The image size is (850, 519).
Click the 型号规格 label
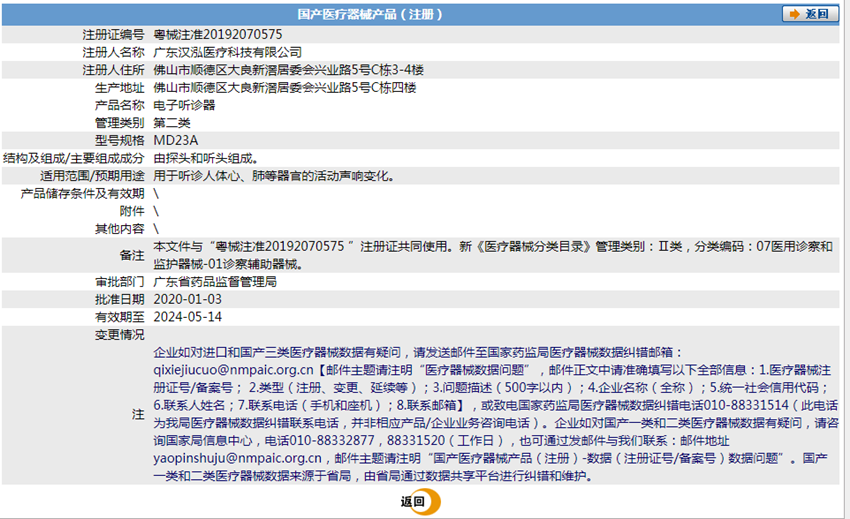[120, 140]
